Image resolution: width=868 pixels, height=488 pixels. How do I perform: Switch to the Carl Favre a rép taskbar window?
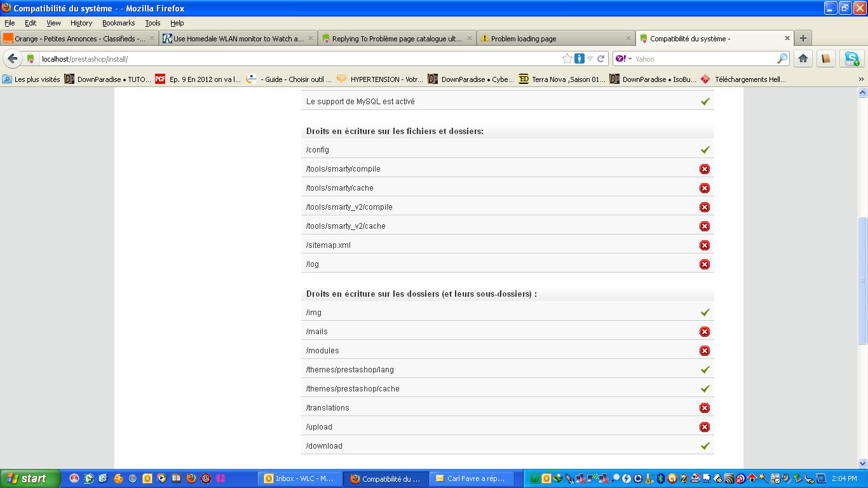[471, 478]
